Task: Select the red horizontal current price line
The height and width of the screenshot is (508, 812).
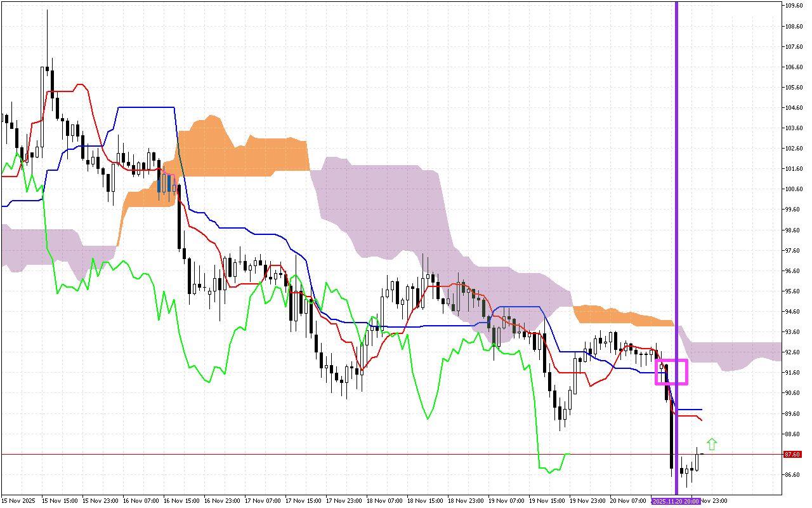Action: pos(381,455)
